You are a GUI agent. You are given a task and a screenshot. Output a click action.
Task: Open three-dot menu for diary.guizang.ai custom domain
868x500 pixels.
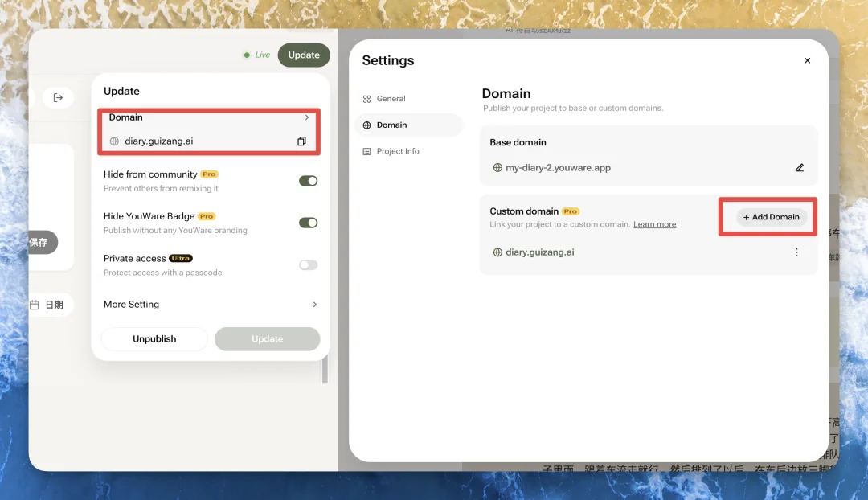pos(796,252)
